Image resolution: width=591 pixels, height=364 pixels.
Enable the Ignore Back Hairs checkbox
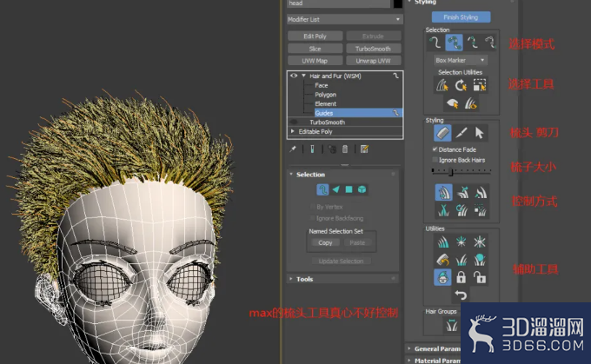click(435, 160)
